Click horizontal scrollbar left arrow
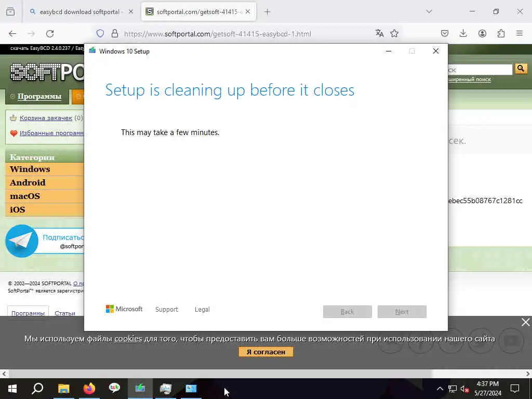 point(4,374)
